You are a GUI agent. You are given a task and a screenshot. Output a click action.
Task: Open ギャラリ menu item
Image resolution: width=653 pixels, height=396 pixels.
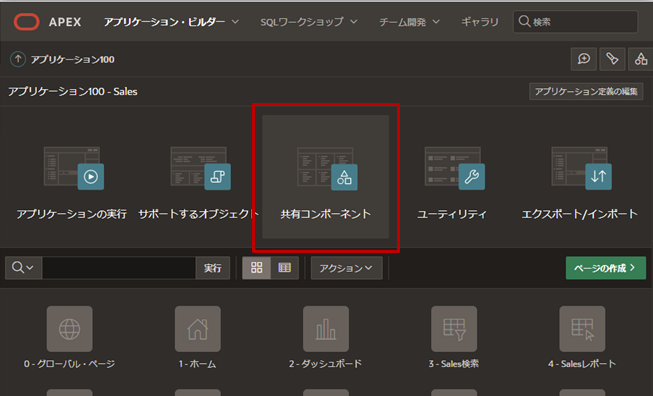[x=479, y=22]
